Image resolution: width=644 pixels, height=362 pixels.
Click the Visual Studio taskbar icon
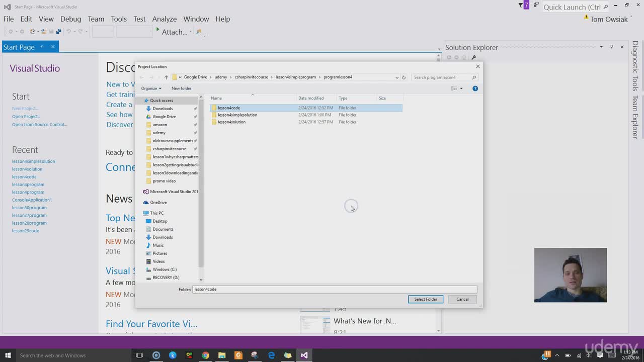(x=304, y=355)
